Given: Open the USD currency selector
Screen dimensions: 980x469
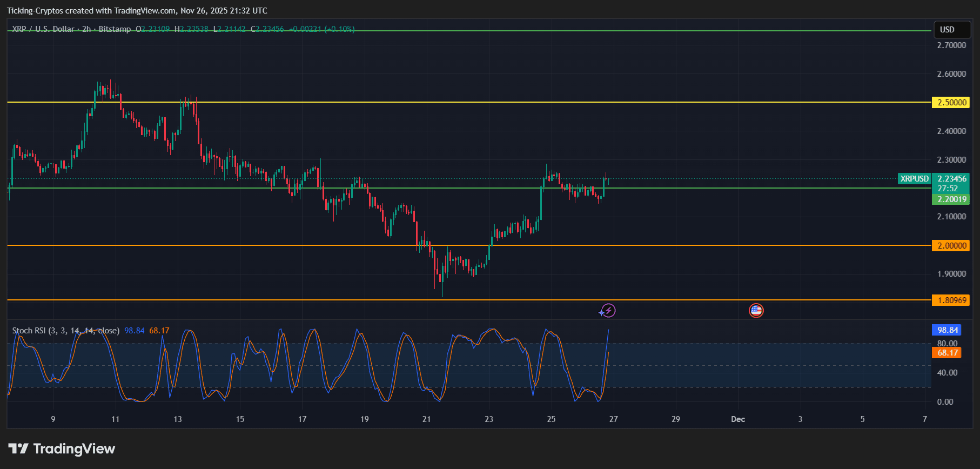Looking at the screenshot, I should [x=952, y=30].
